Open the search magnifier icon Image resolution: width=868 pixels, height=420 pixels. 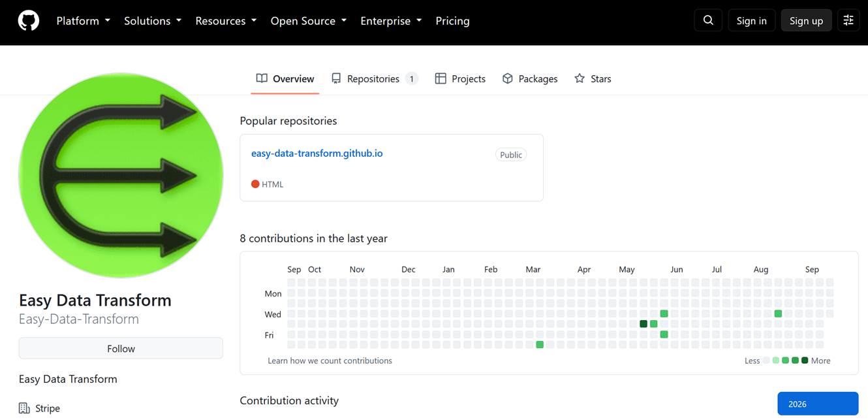(x=708, y=20)
